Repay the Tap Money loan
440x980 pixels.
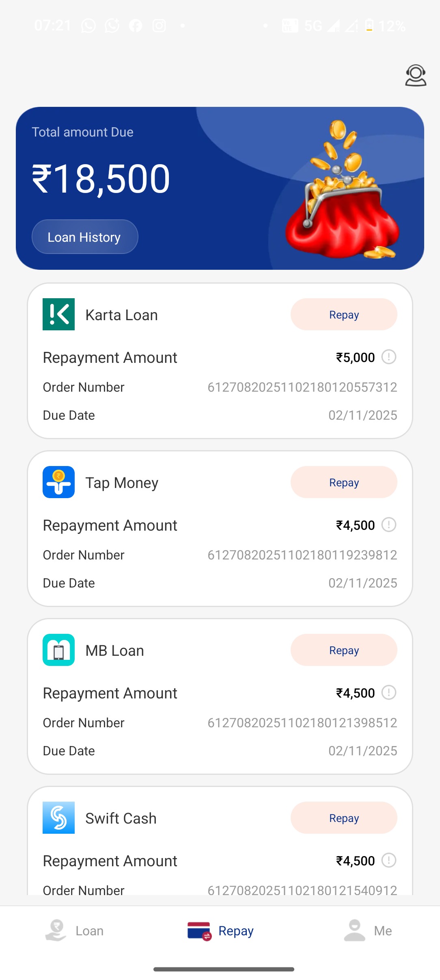click(x=344, y=482)
